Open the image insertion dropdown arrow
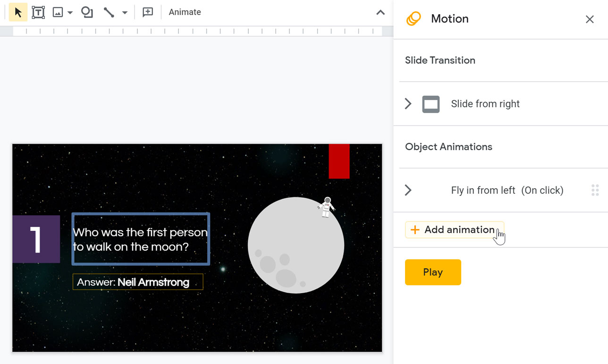 click(70, 13)
